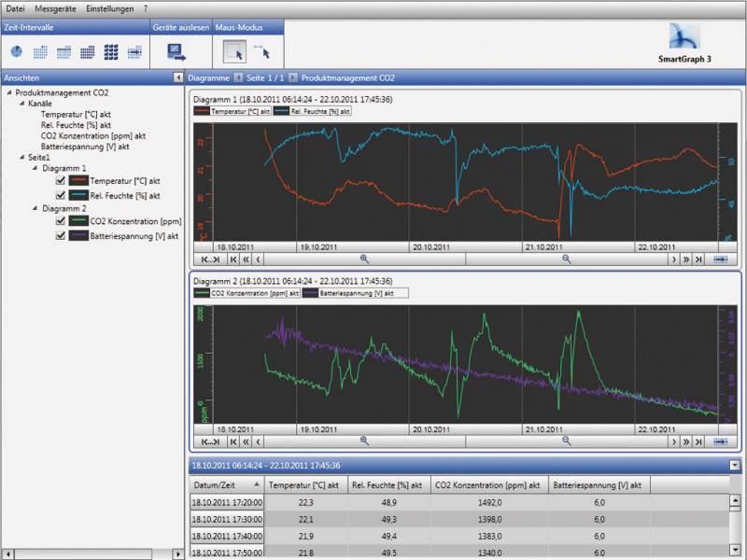Sort by Datum/Zeit column header
The image size is (747, 560).
(x=227, y=485)
